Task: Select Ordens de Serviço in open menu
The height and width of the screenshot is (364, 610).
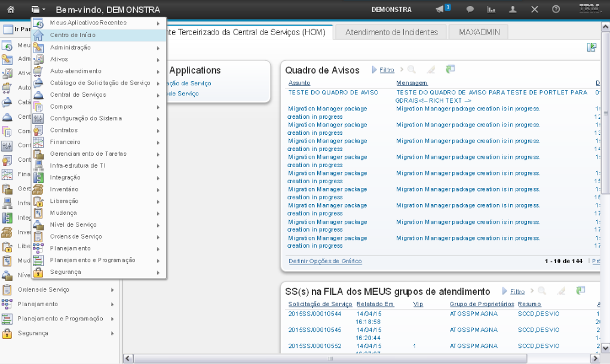Action: [76, 236]
